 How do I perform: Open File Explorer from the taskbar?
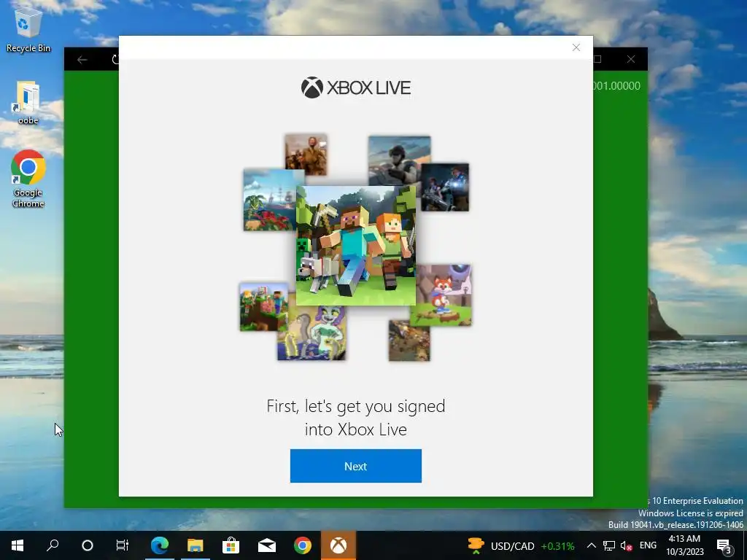195,545
